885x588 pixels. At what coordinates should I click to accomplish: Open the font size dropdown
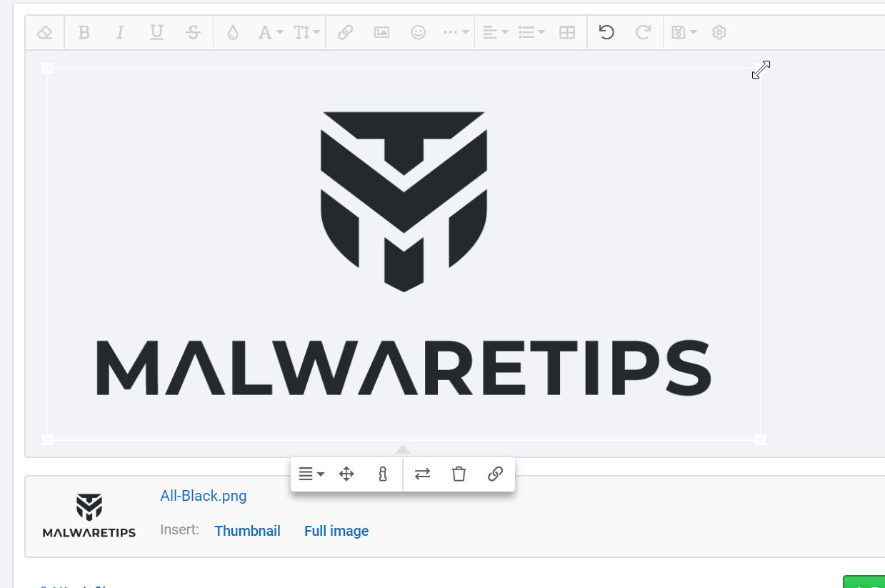(306, 33)
